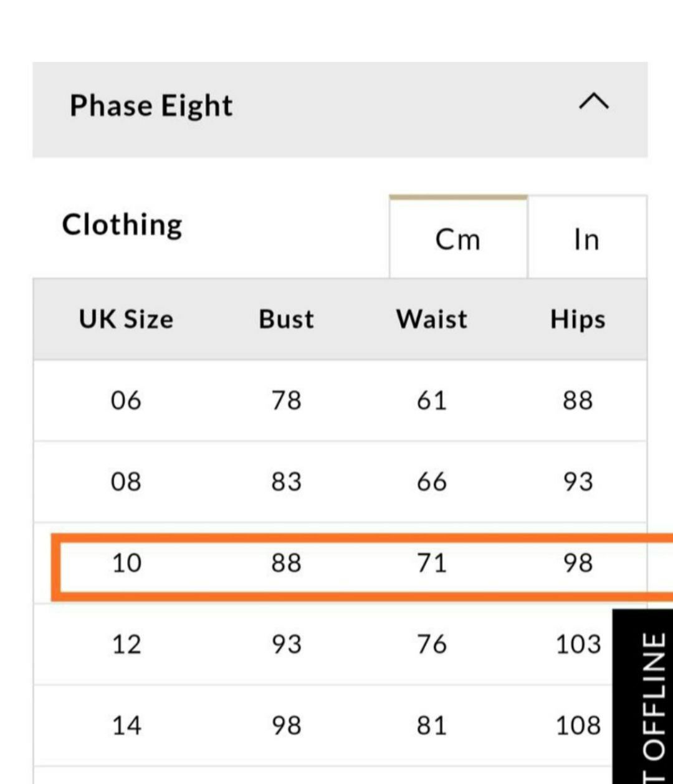The width and height of the screenshot is (673, 784).
Task: Click waist value 61 for size 06
Action: 432,400
